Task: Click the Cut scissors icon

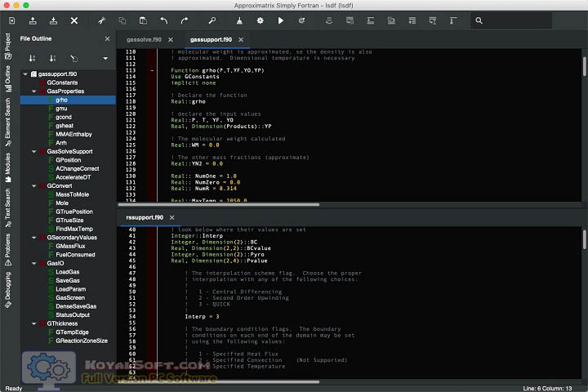Action: click(x=101, y=20)
